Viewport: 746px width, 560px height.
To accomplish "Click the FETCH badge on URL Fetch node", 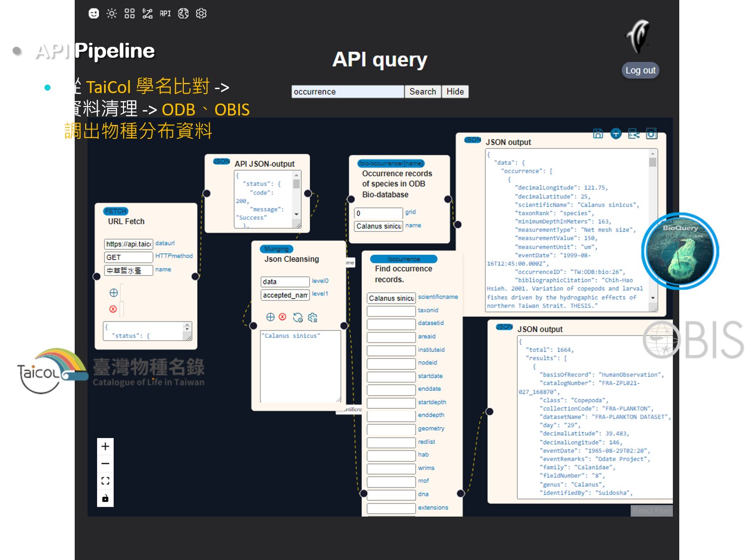I will point(116,211).
